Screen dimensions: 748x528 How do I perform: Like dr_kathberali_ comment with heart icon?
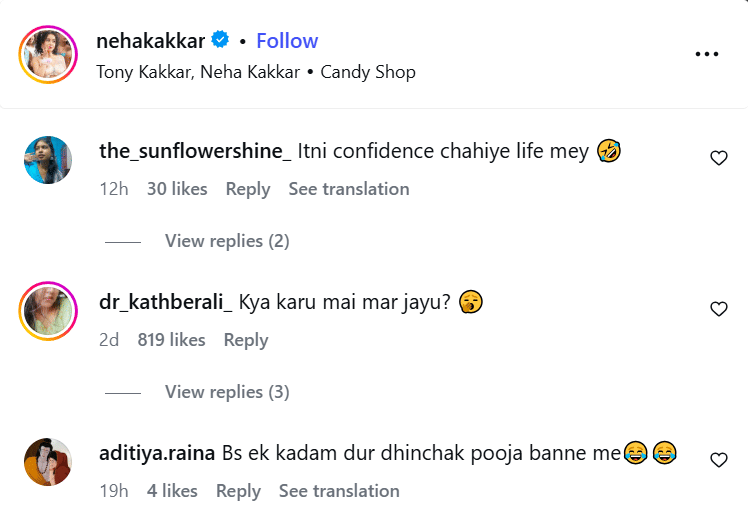click(x=718, y=309)
